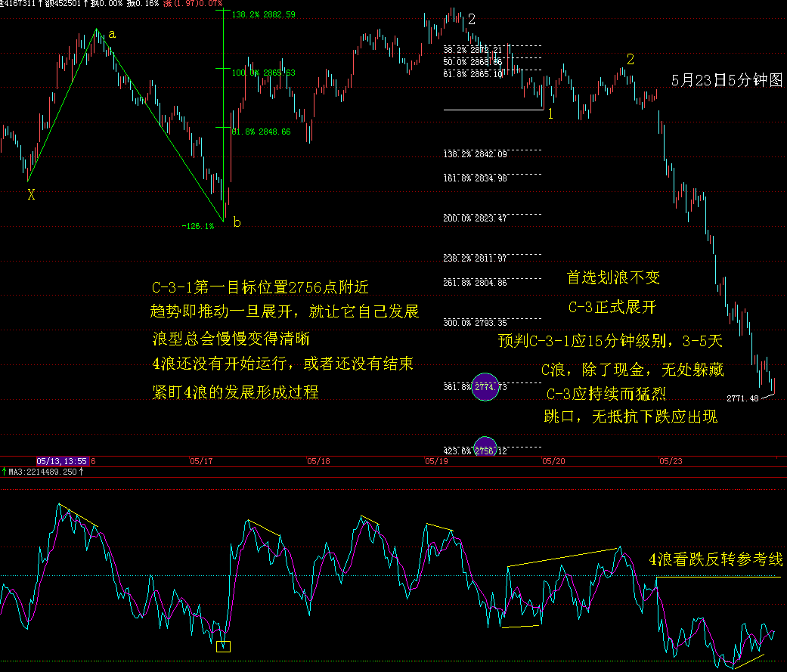This screenshot has width=787, height=672.
Task: Click the yellow wave '1' label
Action: pos(550,114)
